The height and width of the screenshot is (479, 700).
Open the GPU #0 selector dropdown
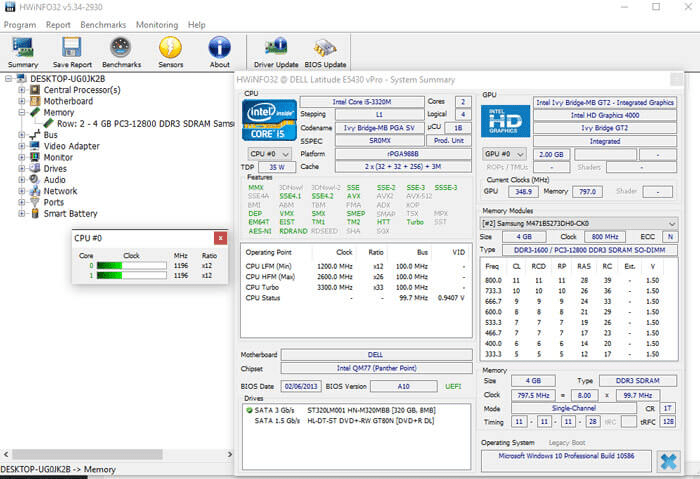(x=504, y=154)
